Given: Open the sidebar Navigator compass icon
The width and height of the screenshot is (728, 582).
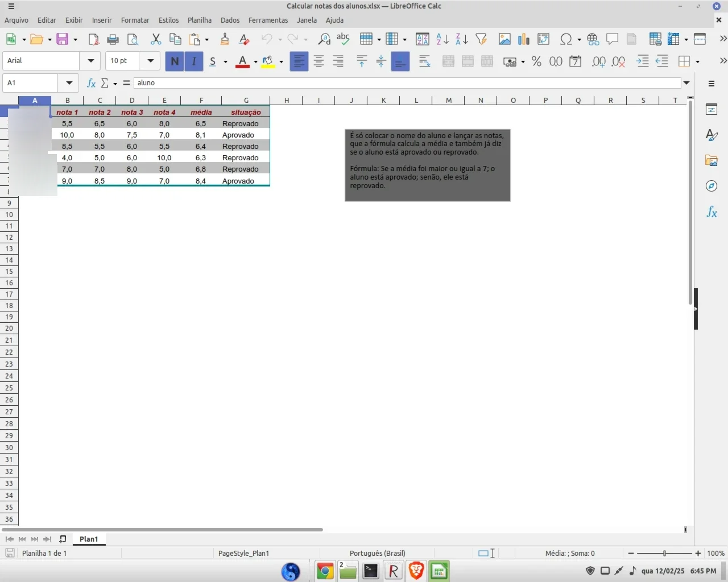Looking at the screenshot, I should tap(712, 186).
